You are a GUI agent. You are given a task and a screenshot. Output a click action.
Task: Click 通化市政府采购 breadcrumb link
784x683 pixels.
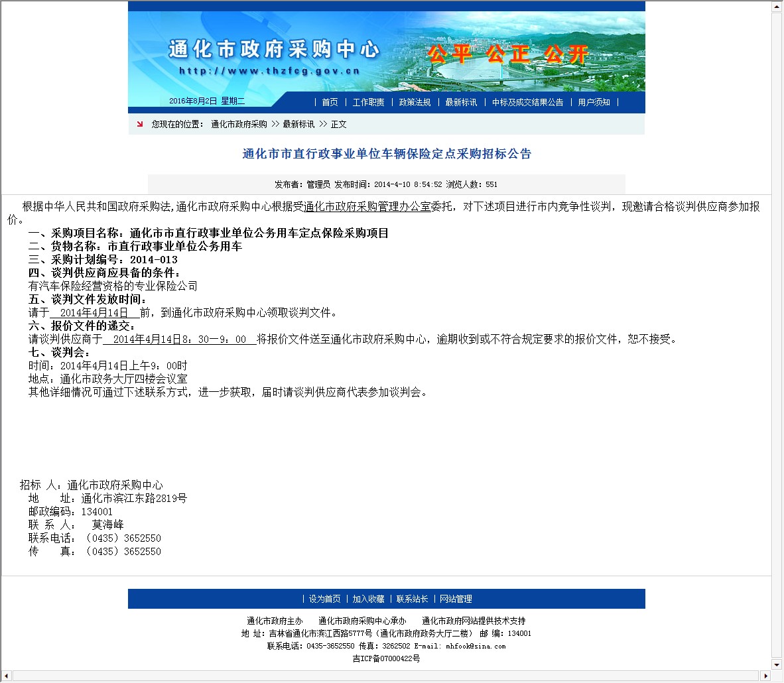[x=239, y=124]
